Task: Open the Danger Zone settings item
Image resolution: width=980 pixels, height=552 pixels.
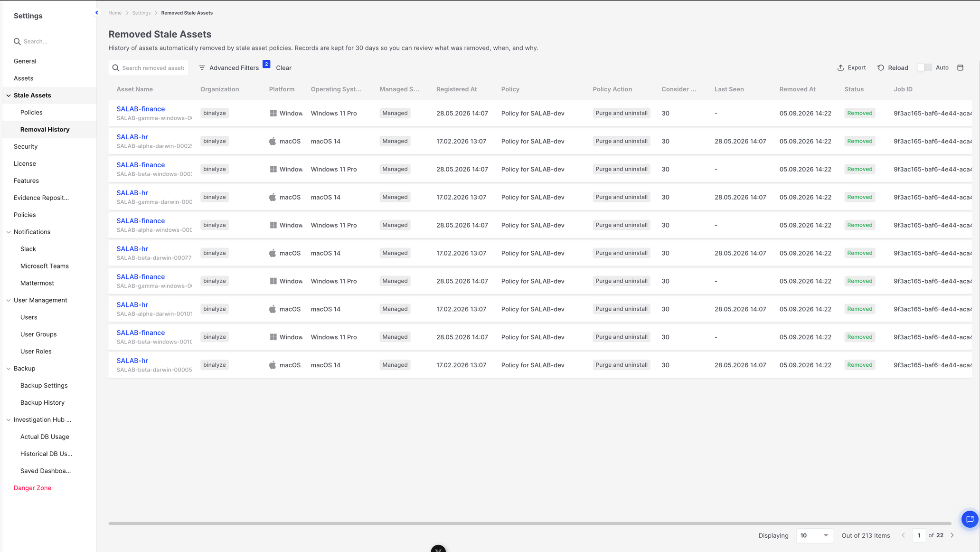Action: coord(32,488)
